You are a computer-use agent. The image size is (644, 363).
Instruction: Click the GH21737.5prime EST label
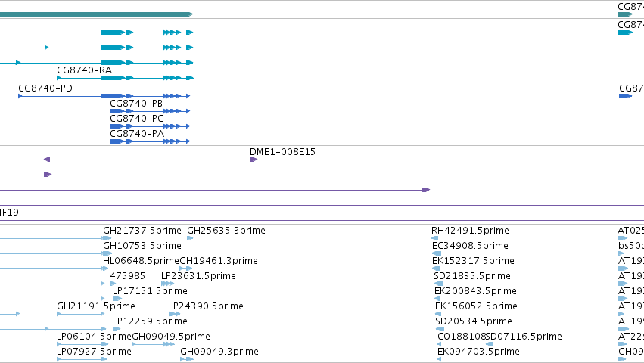click(142, 231)
